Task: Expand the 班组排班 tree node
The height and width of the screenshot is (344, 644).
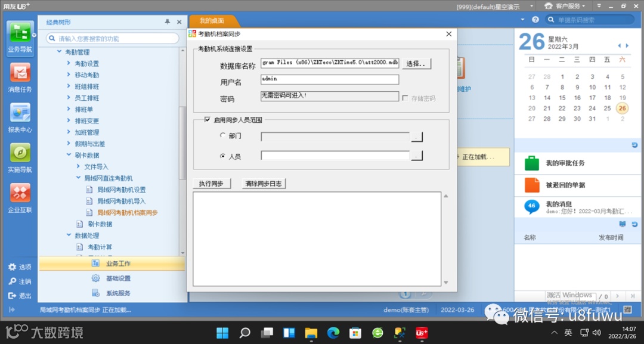Action: coord(69,86)
